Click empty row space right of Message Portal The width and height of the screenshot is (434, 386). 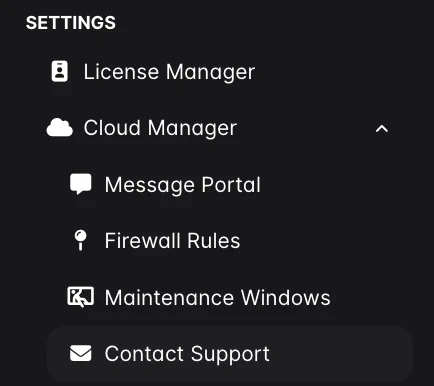click(x=337, y=185)
